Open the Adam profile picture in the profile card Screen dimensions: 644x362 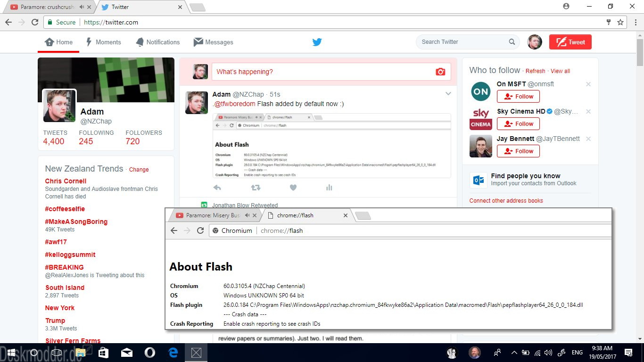(59, 106)
